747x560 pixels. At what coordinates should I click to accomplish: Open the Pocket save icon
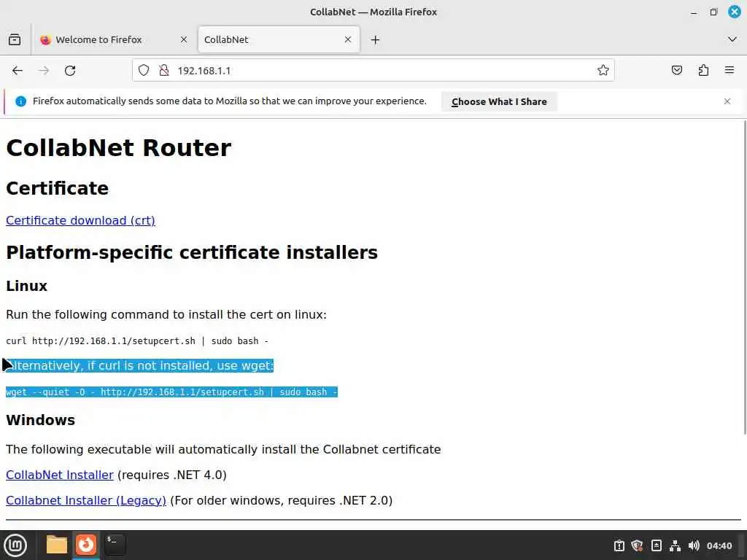[x=676, y=71]
